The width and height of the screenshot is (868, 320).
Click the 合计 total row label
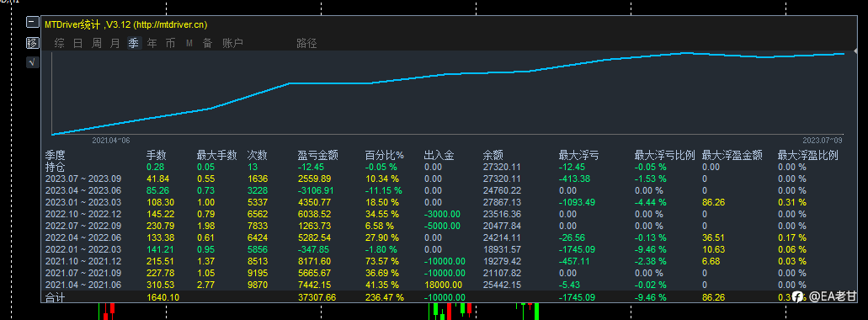pyautogui.click(x=55, y=298)
